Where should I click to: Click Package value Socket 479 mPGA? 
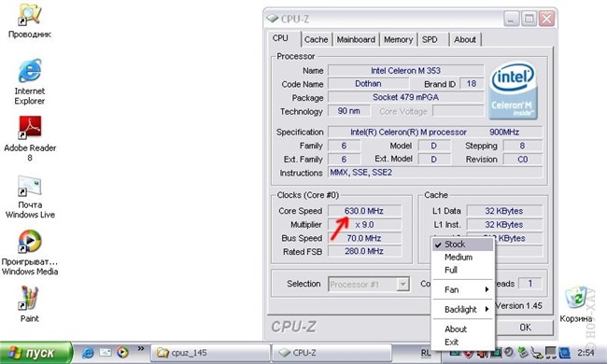405,97
